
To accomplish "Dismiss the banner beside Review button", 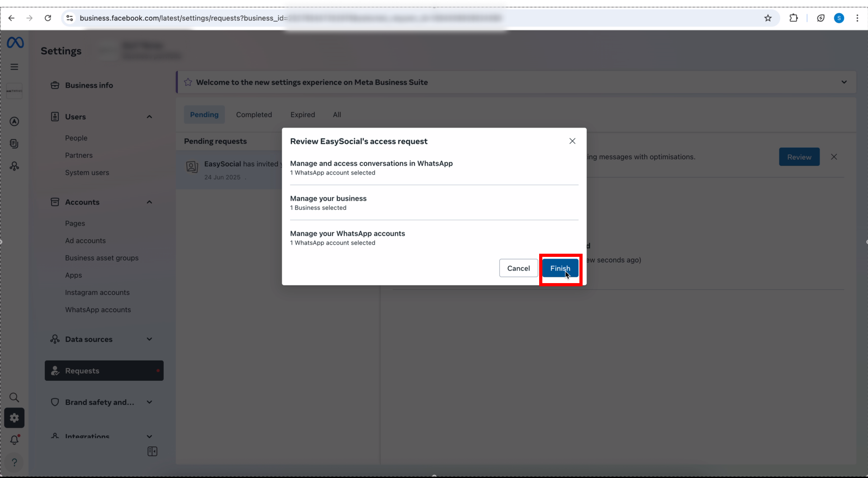I will pos(834,157).
